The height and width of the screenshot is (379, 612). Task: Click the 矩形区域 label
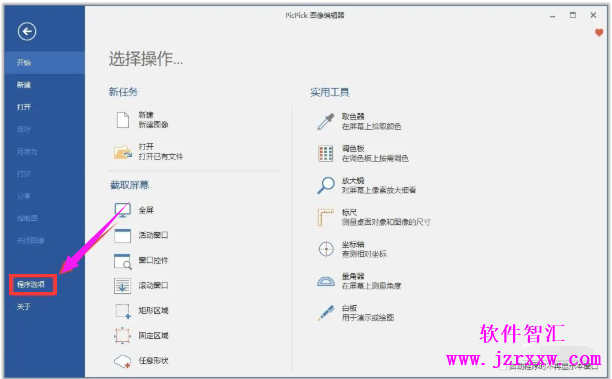153,311
